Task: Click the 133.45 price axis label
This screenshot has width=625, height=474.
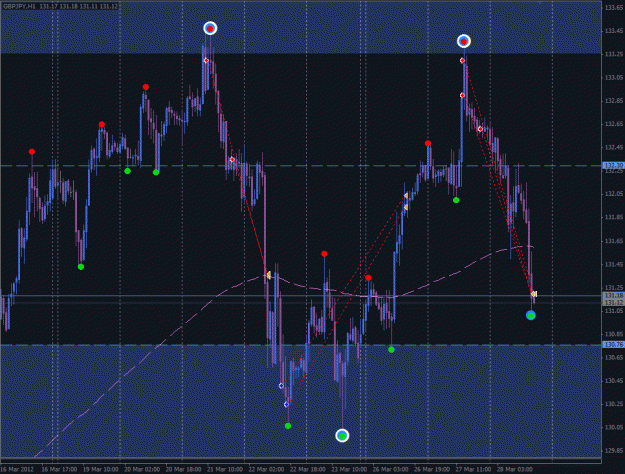Action: (x=614, y=31)
